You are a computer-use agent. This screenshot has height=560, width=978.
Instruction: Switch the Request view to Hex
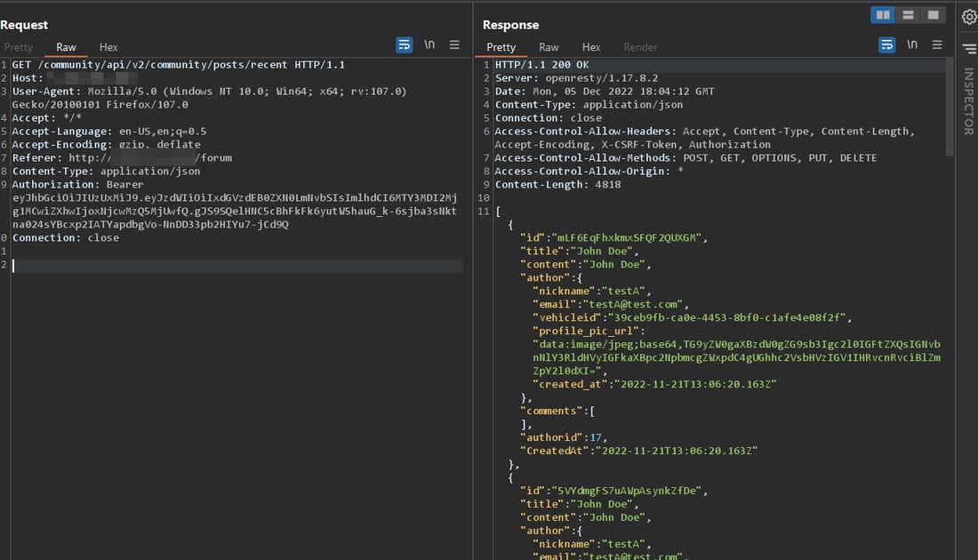(108, 47)
